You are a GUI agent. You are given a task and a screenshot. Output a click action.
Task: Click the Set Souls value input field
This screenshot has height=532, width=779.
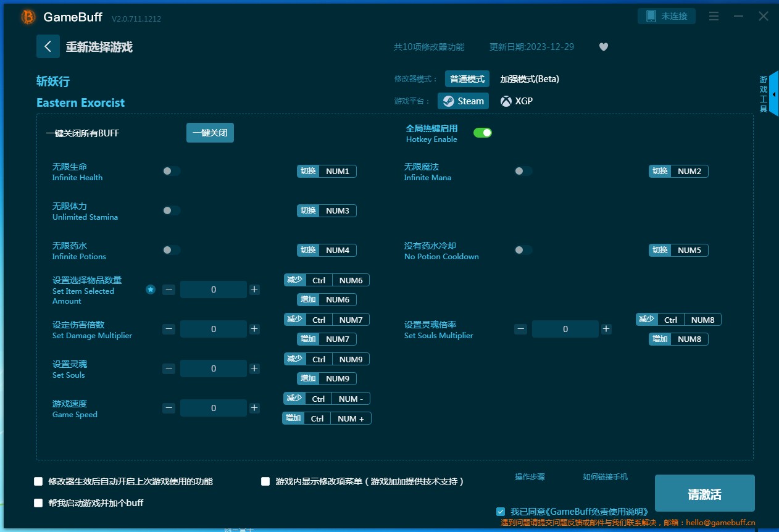214,368
